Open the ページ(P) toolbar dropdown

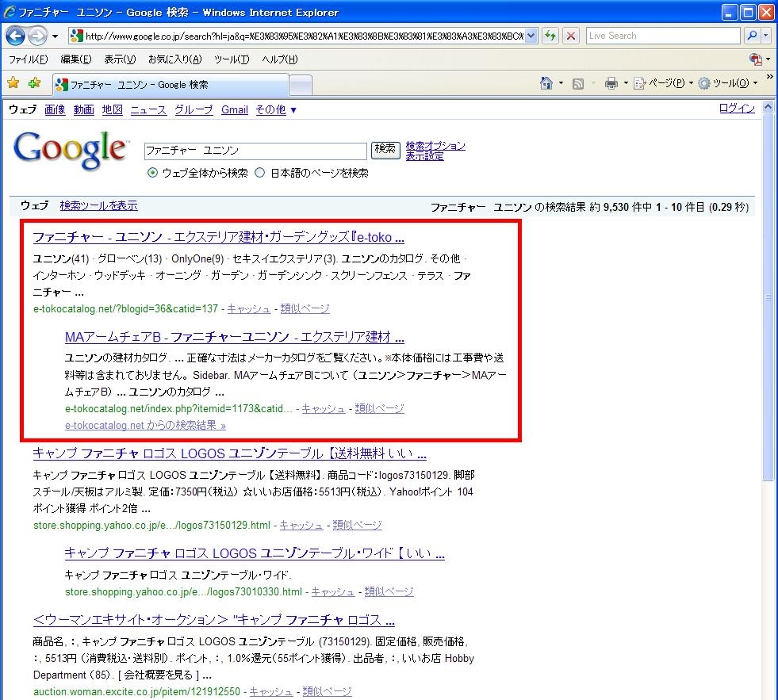pyautogui.click(x=664, y=83)
